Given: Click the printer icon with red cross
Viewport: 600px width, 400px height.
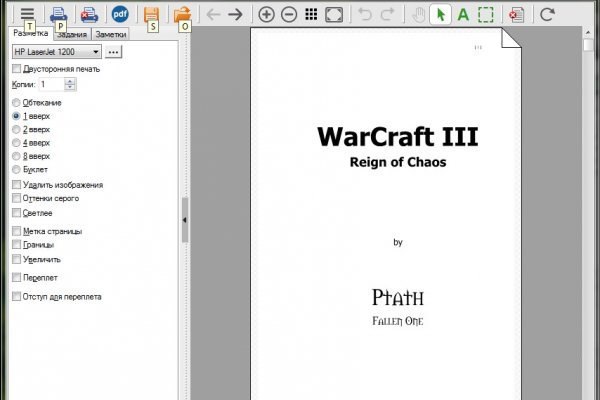Looking at the screenshot, I should (x=89, y=15).
